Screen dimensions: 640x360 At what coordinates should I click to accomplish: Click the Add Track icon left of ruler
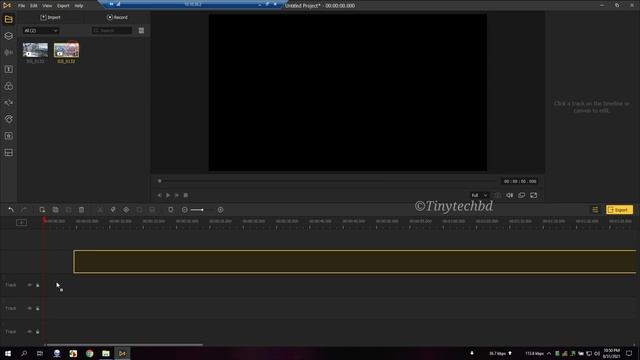click(22, 222)
